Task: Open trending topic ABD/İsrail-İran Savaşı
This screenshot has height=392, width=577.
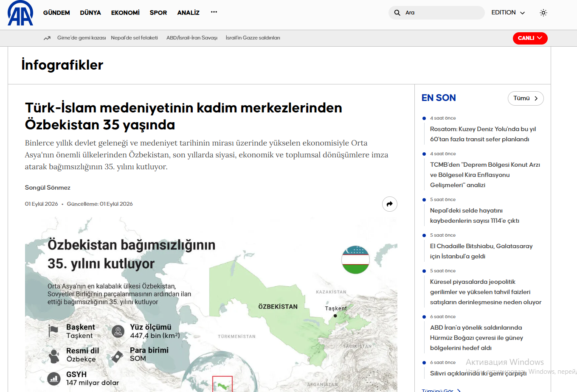Action: pyautogui.click(x=192, y=38)
